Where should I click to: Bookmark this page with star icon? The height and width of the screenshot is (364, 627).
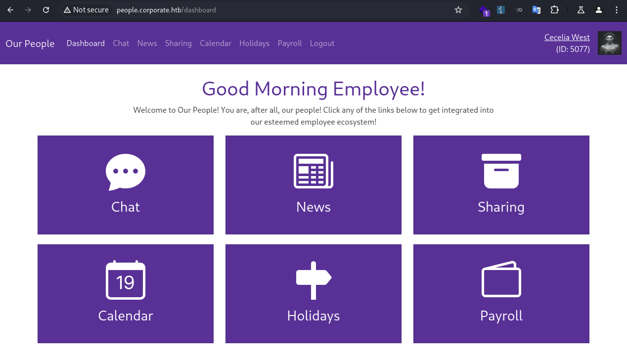[458, 10]
